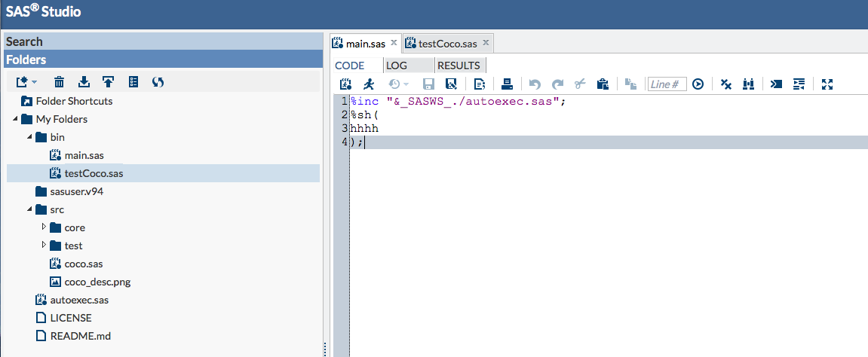This screenshot has height=357, width=868.
Task: Maximize the editor view
Action: click(827, 84)
